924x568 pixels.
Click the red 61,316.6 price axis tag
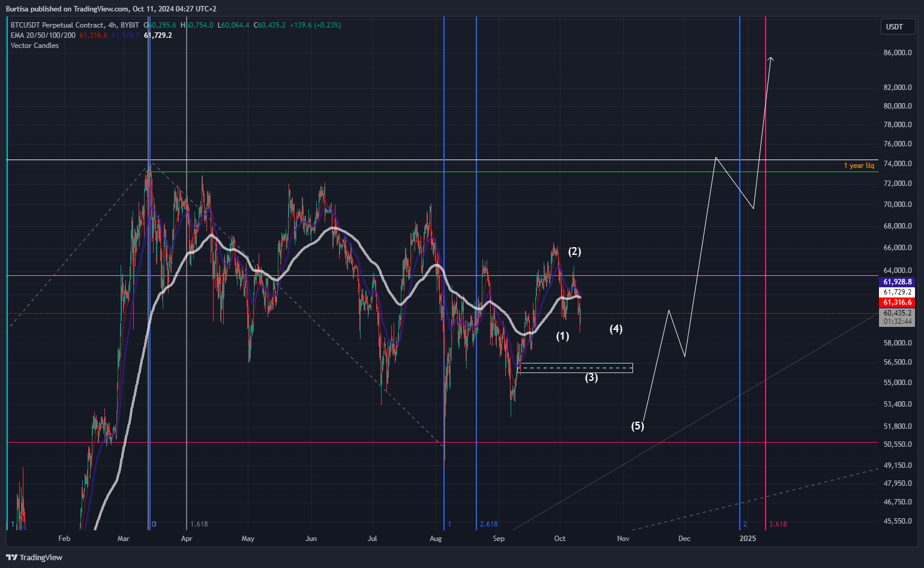pos(898,302)
